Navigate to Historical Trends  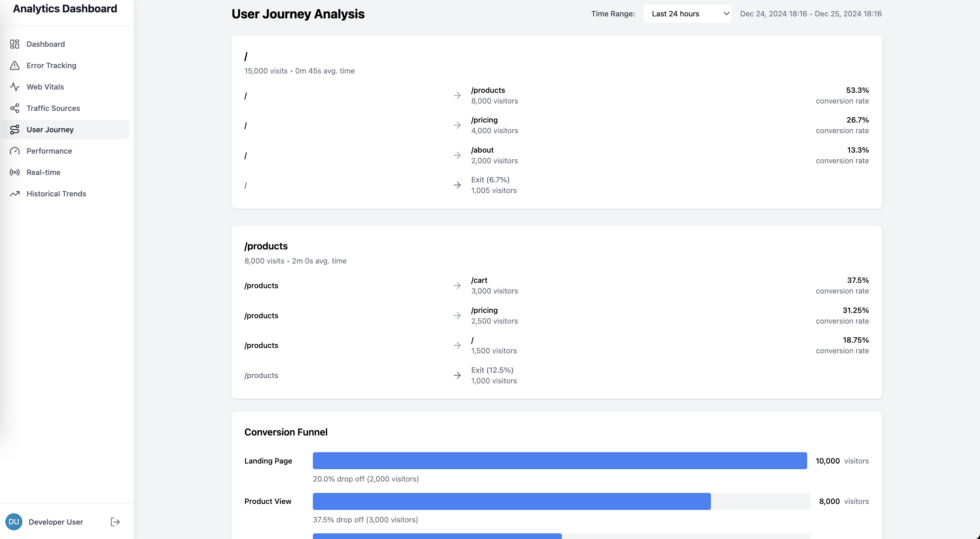pyautogui.click(x=56, y=193)
